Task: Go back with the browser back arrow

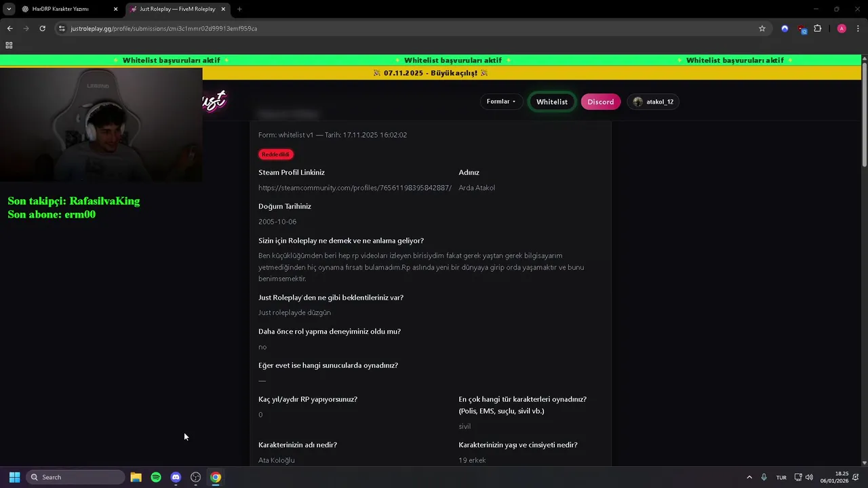Action: 9,28
